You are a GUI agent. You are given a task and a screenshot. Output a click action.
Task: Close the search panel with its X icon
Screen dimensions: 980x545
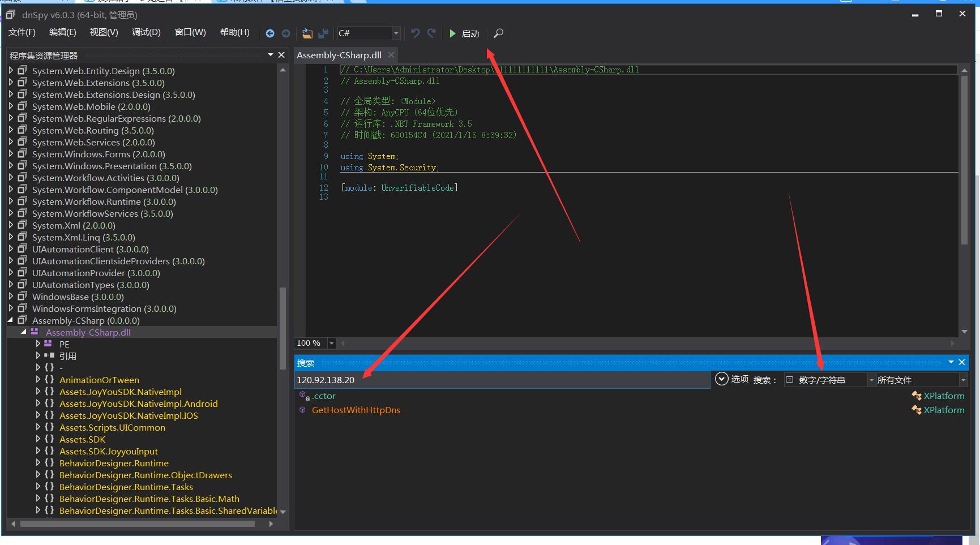point(961,362)
